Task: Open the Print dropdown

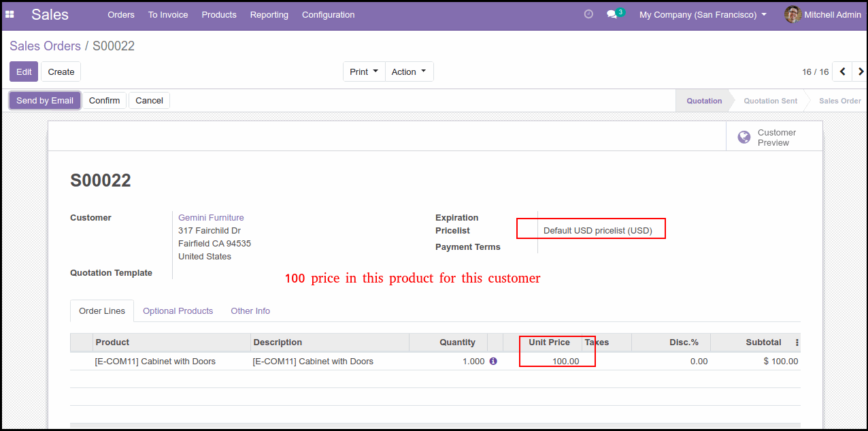Action: (x=364, y=71)
